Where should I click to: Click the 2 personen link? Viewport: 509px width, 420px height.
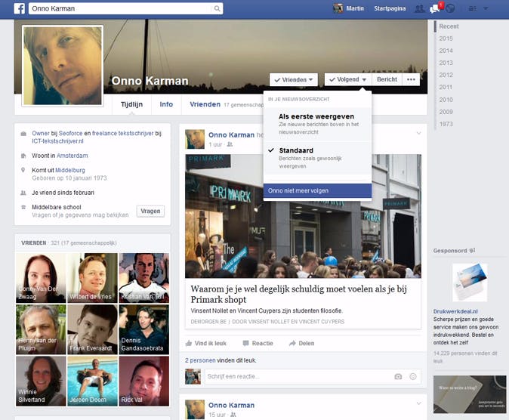click(x=200, y=360)
